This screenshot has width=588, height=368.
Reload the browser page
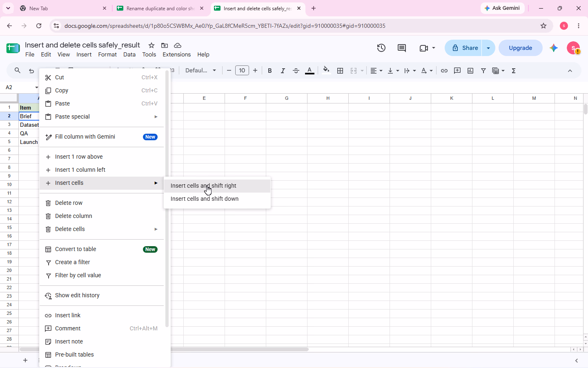click(39, 26)
